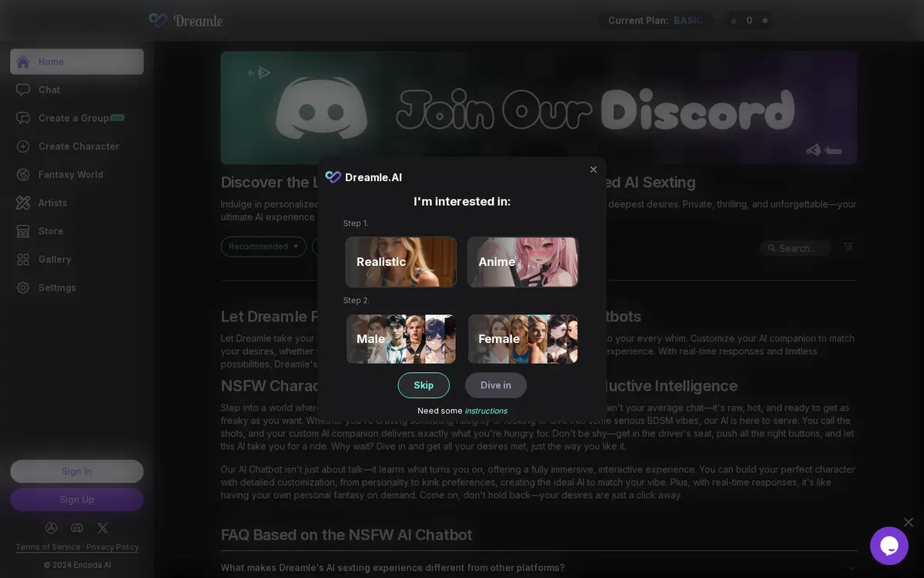Open the Home sidebar item
Screen dimensions: 924x578
tap(77, 62)
